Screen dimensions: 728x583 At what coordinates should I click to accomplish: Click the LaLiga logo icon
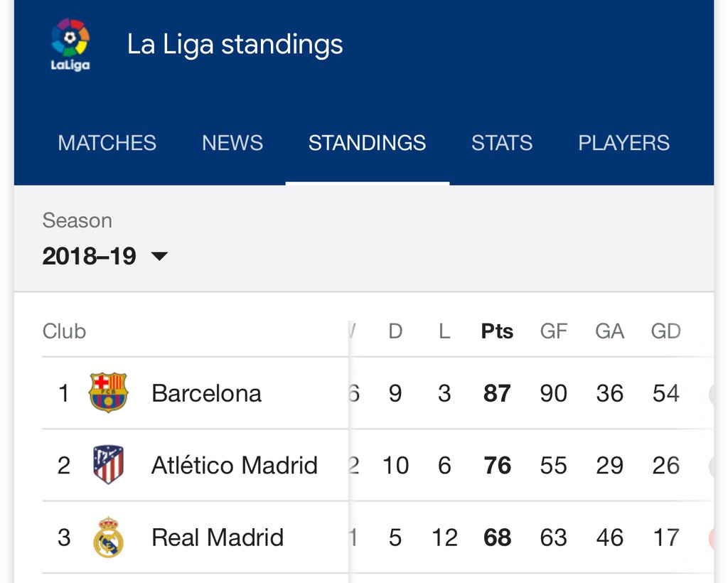[x=70, y=44]
